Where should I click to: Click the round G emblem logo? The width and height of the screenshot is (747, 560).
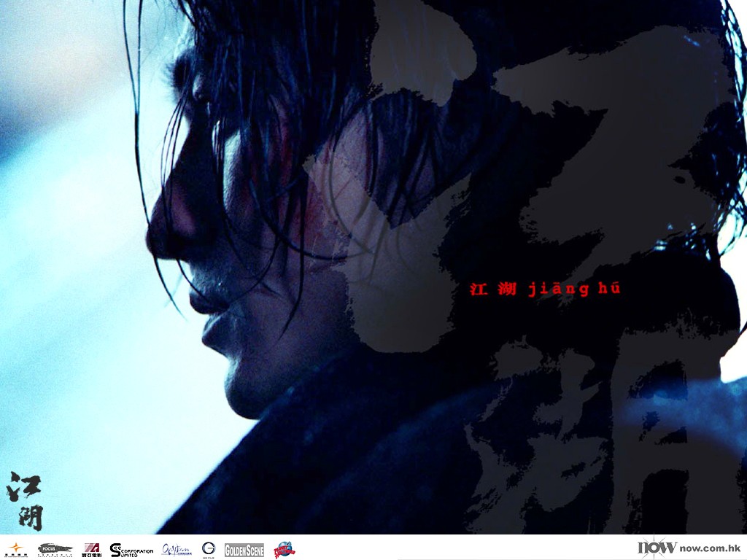click(208, 550)
